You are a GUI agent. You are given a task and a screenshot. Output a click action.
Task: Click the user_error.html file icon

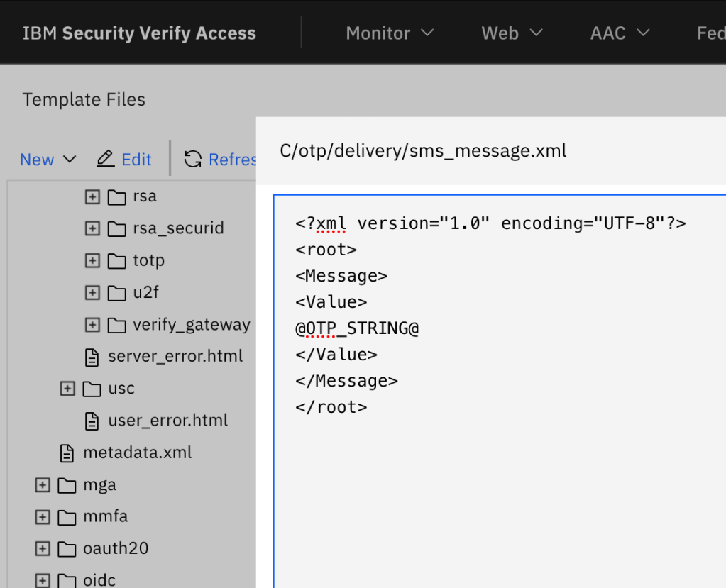pyautogui.click(x=92, y=421)
